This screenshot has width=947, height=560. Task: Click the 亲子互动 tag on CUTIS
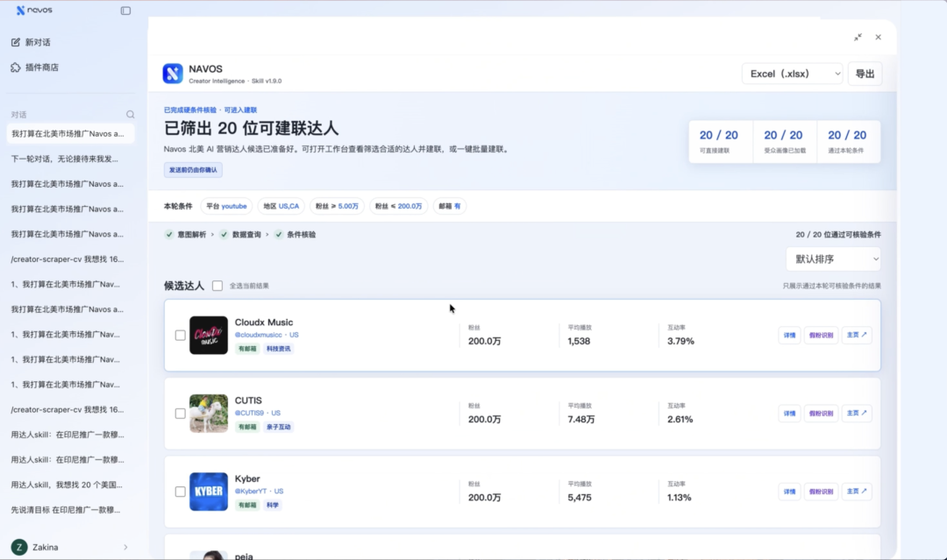(x=279, y=428)
